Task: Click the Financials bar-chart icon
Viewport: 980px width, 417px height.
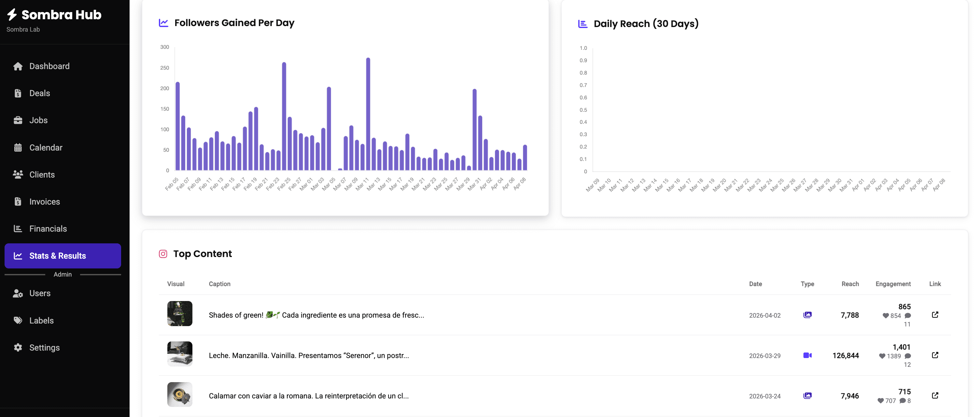Action: pos(18,228)
